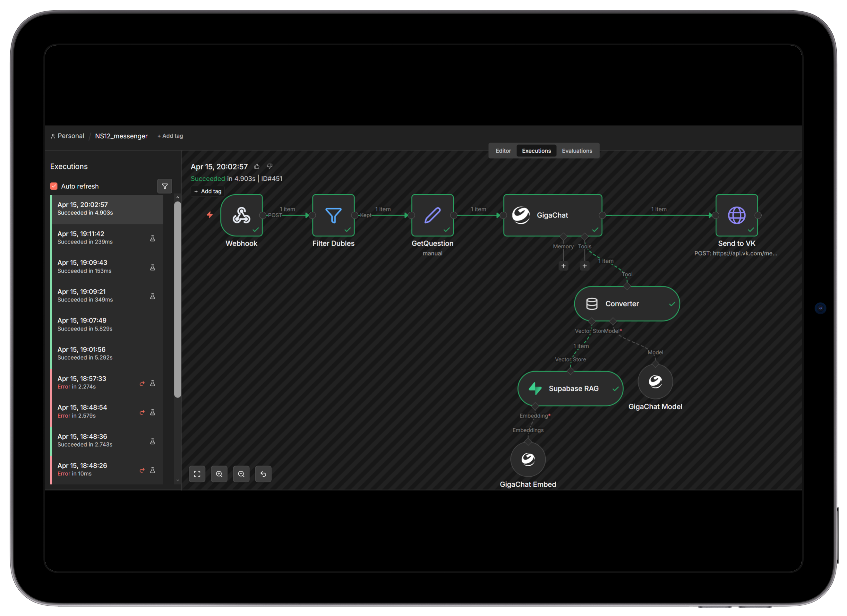Viewport: 847px width, 616px height.
Task: Open the Apr 15, 19:07:49 execution
Action: pyautogui.click(x=107, y=325)
